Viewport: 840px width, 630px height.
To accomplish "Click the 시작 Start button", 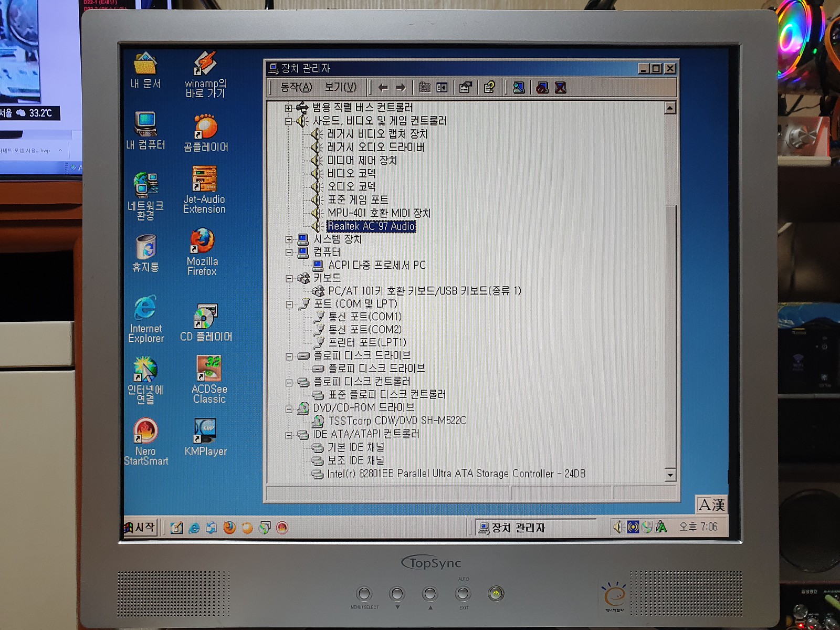I will pos(140,527).
